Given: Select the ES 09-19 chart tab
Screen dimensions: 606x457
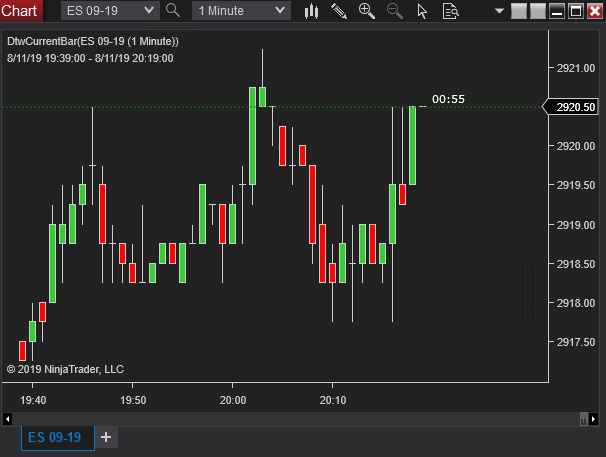Looking at the screenshot, I should [58, 438].
